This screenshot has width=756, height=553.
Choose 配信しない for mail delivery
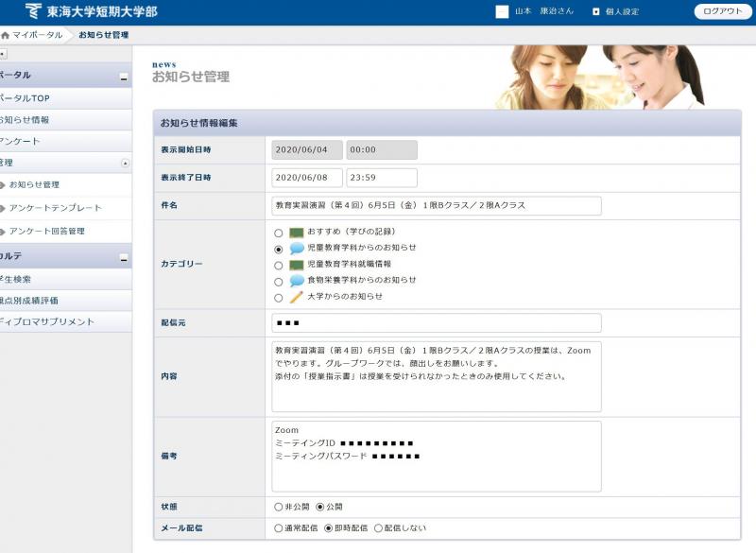pos(379,528)
